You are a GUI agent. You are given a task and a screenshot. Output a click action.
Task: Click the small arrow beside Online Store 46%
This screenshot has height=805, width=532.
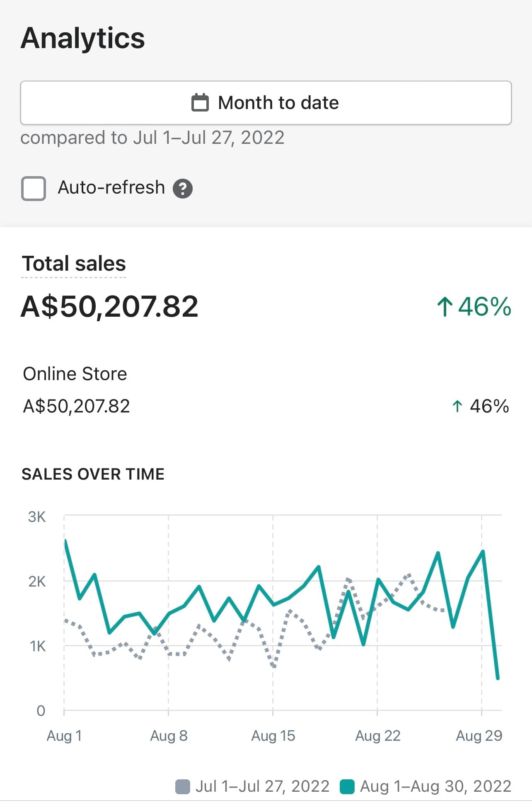coord(457,406)
